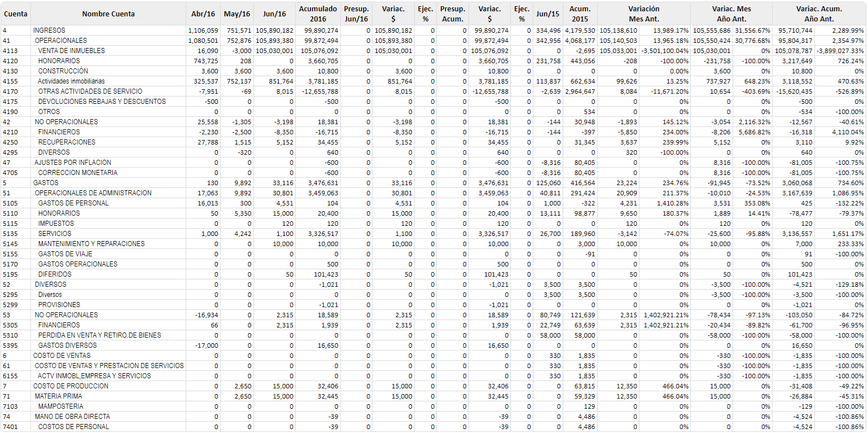The height and width of the screenshot is (433, 868).
Task: Click the Presup. Jun/16 header
Action: [x=356, y=14]
